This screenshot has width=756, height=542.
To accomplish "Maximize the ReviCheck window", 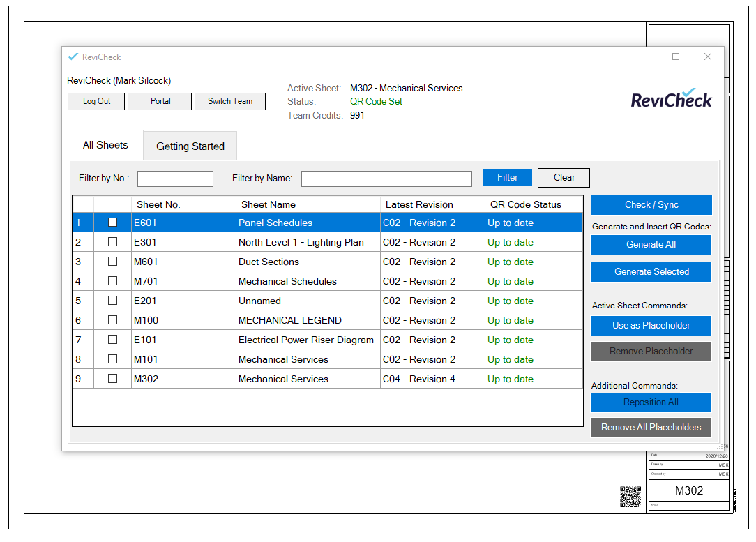I will (x=675, y=57).
